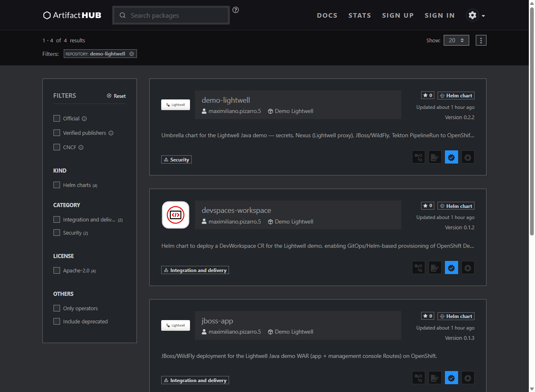Screen dimensions: 535x392
Task: Click official badge on demo-lightwell card
Action: click(x=468, y=157)
